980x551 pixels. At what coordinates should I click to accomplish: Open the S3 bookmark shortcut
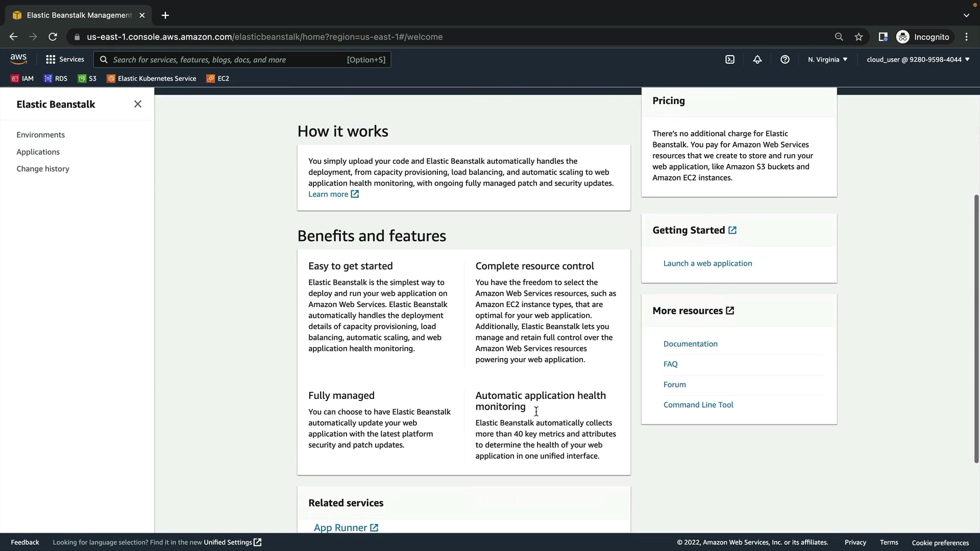(87, 79)
